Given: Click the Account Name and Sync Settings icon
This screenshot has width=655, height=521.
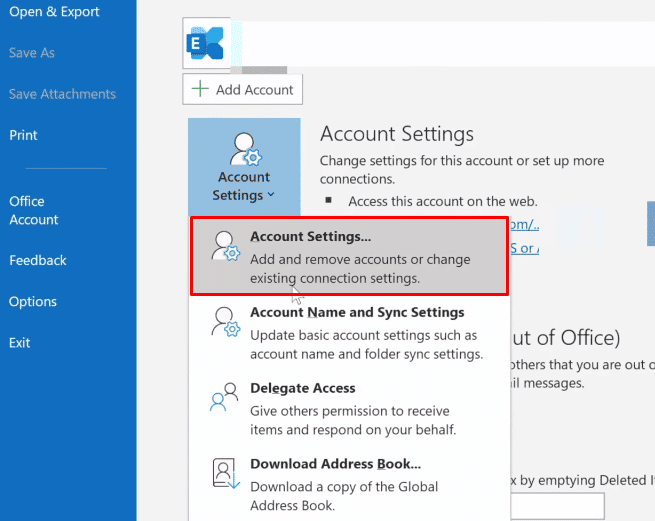Looking at the screenshot, I should [x=225, y=322].
